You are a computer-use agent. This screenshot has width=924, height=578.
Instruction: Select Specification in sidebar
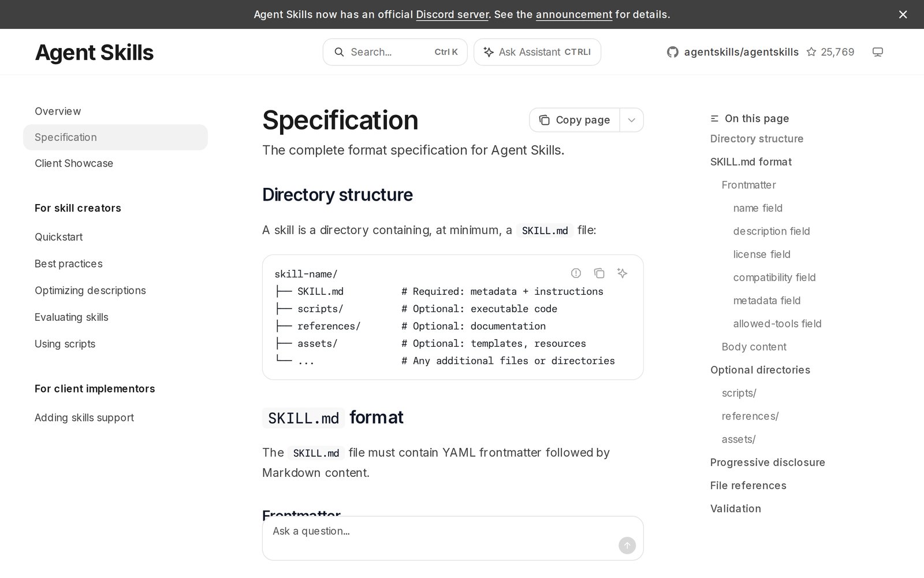115,137
